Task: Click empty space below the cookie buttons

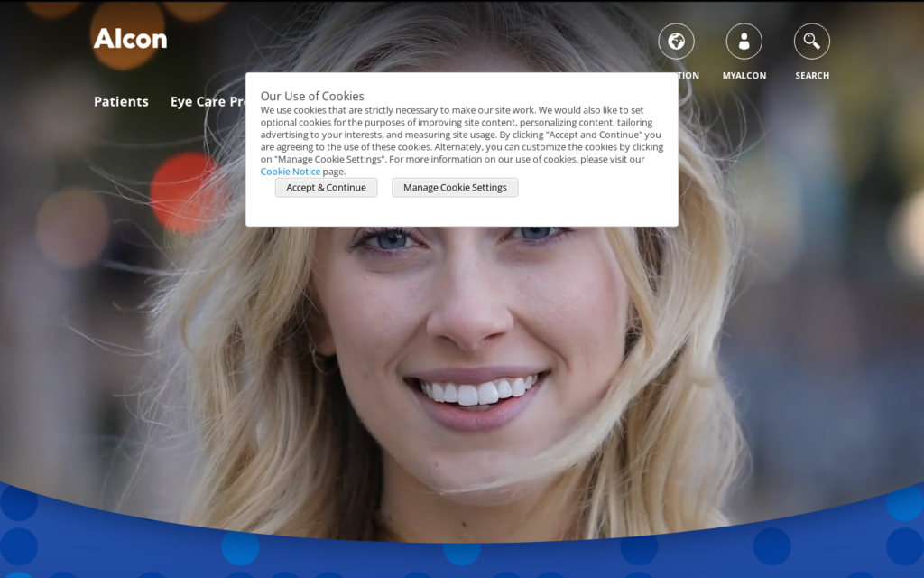Action: [x=461, y=213]
